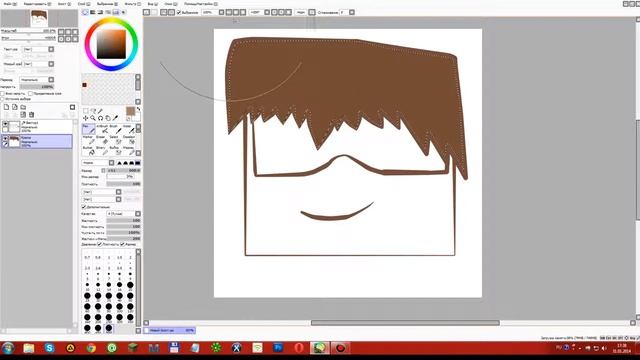The width and height of the screenshot is (640, 360).
Task: Click the dark red swatch in palette
Action: 84,85
